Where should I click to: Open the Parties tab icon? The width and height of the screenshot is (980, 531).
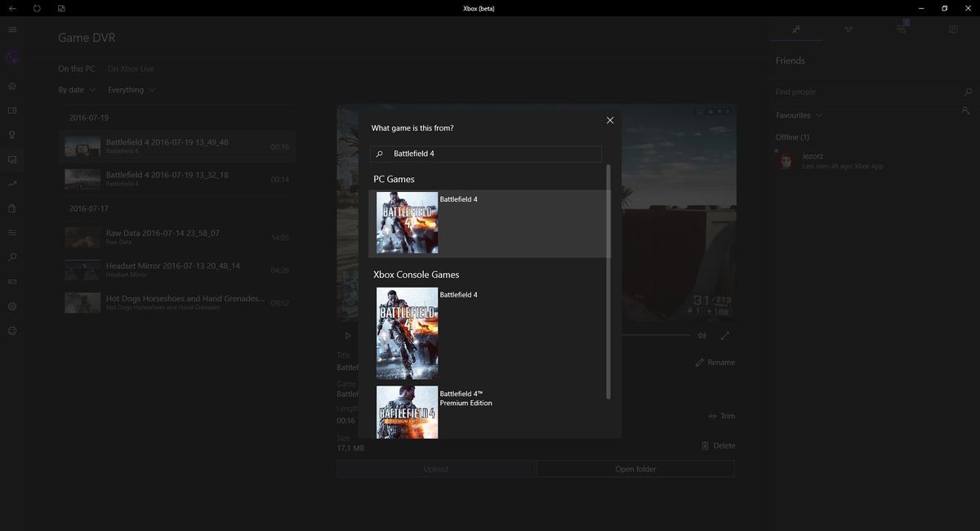[849, 29]
